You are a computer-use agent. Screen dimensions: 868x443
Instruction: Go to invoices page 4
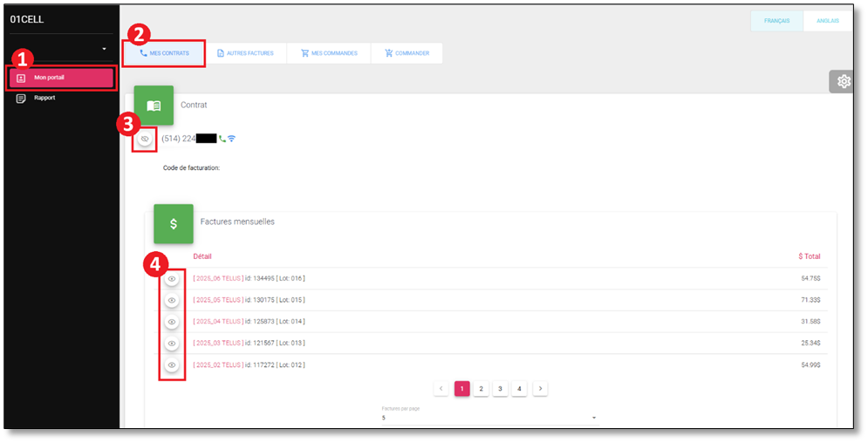coord(519,389)
